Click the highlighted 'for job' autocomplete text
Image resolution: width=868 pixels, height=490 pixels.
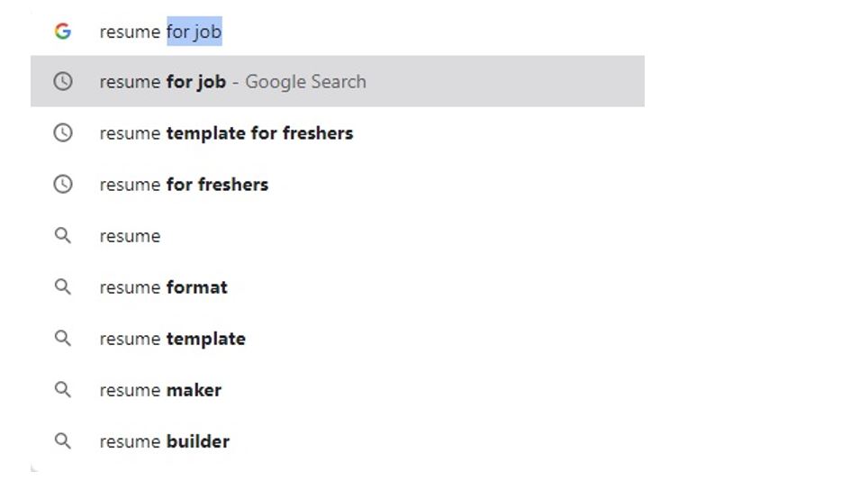(194, 32)
